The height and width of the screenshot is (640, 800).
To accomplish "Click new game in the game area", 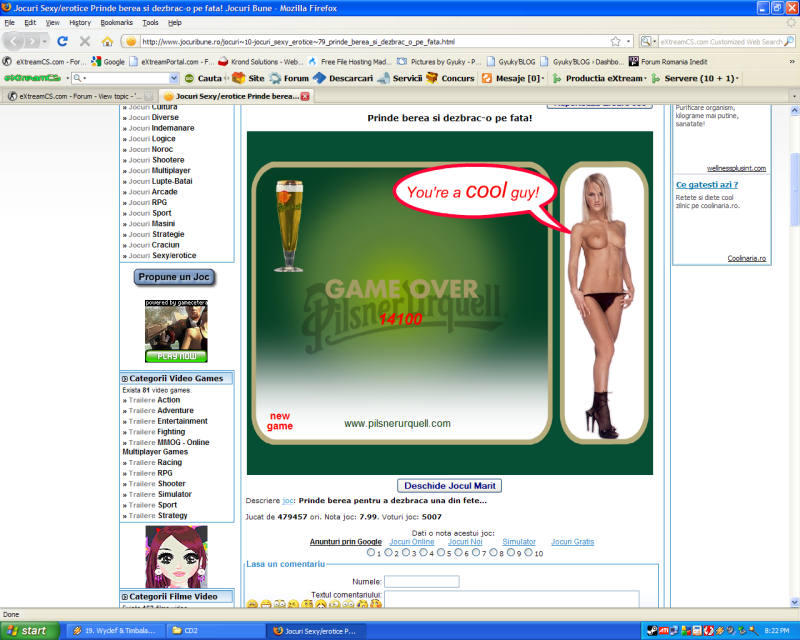I will 280,421.
